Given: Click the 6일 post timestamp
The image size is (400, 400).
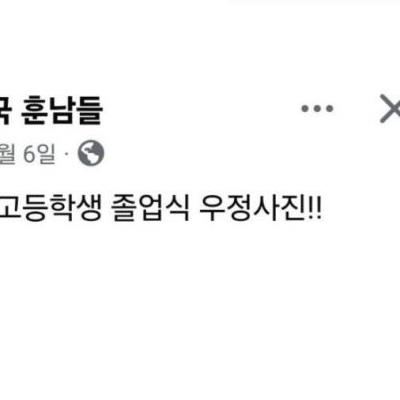Looking at the screenshot, I should coord(39,154).
